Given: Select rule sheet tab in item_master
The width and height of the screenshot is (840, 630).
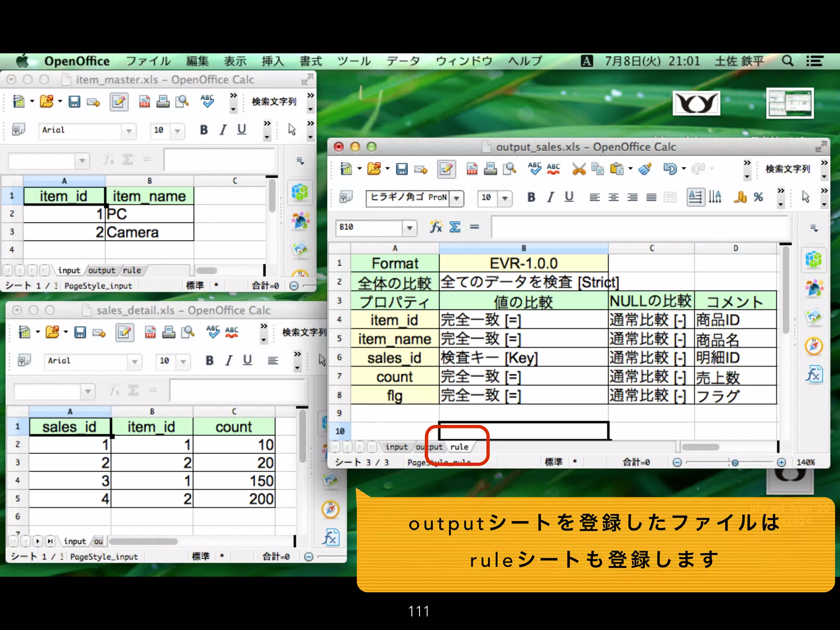Looking at the screenshot, I should (132, 270).
